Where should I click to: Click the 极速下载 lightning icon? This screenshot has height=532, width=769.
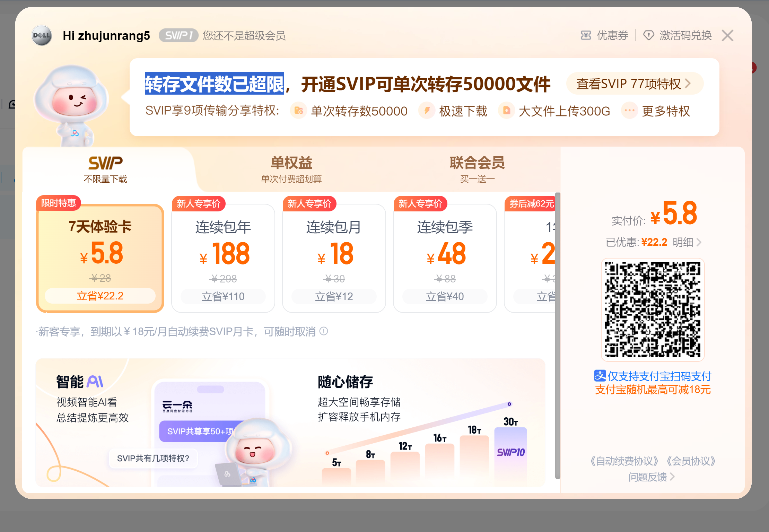[427, 111]
